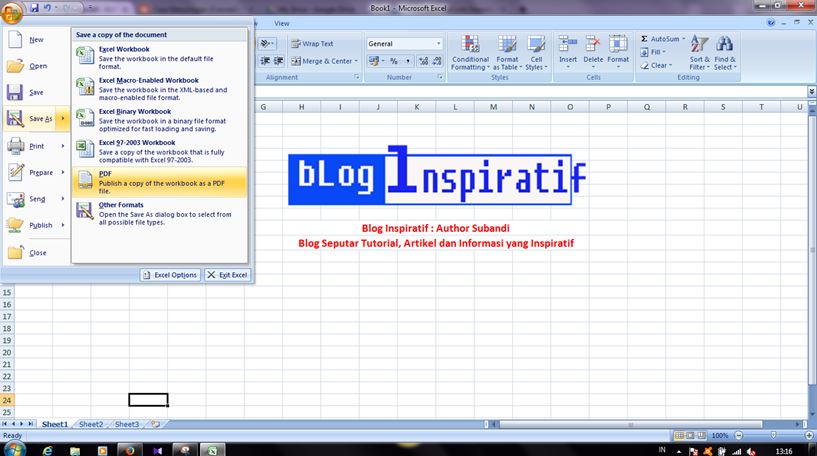The width and height of the screenshot is (817, 456).
Task: Click Decrease Decimal icon
Action: [437, 61]
